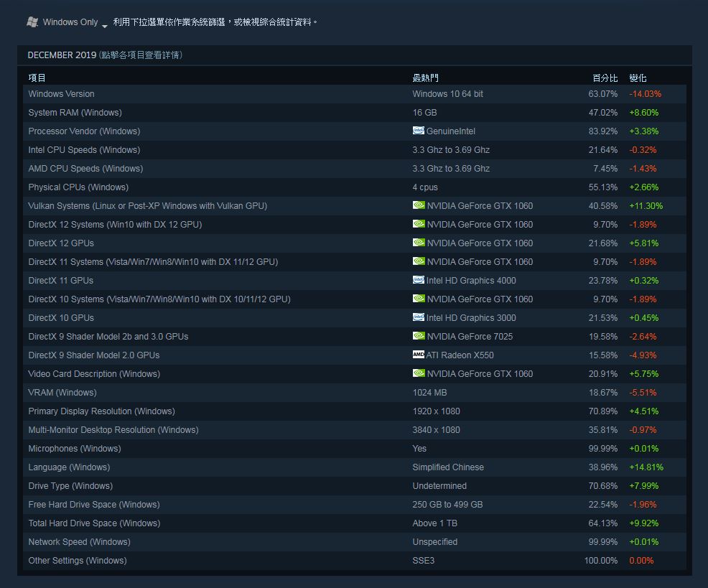Click the 63.07% value for Windows 10 64 bit
Screen dimensions: 708x588
605,94
